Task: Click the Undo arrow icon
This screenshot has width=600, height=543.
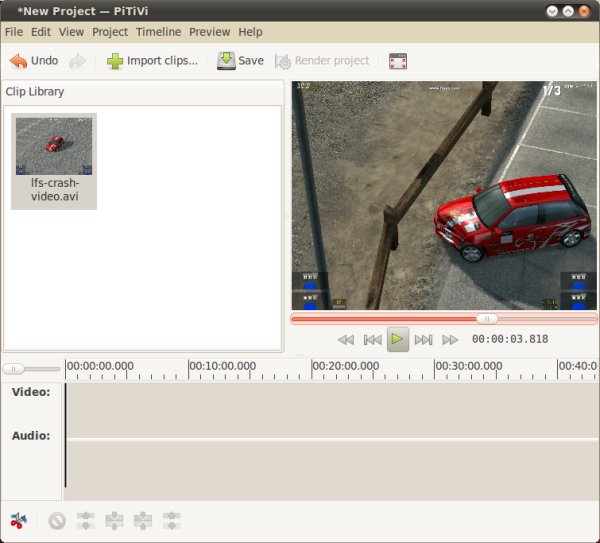Action: (18, 61)
